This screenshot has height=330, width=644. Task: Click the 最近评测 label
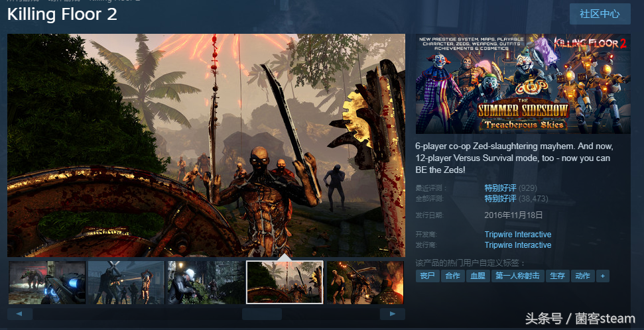point(431,188)
